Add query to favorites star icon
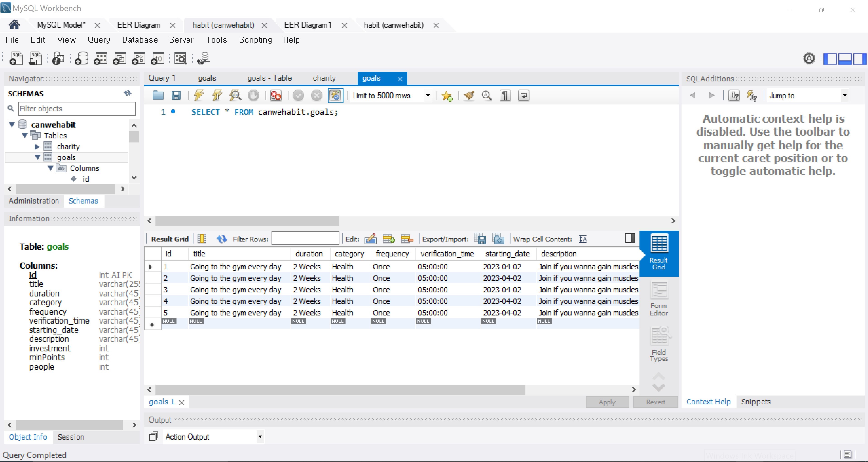The image size is (868, 462). click(x=447, y=96)
